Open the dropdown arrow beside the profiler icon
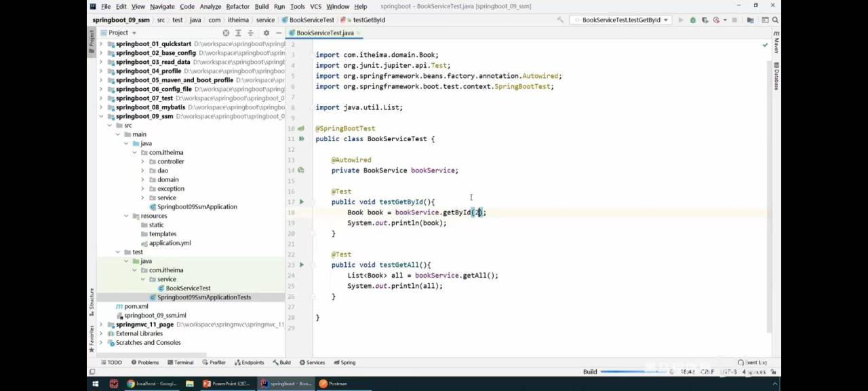The width and height of the screenshot is (868, 391). point(724,20)
